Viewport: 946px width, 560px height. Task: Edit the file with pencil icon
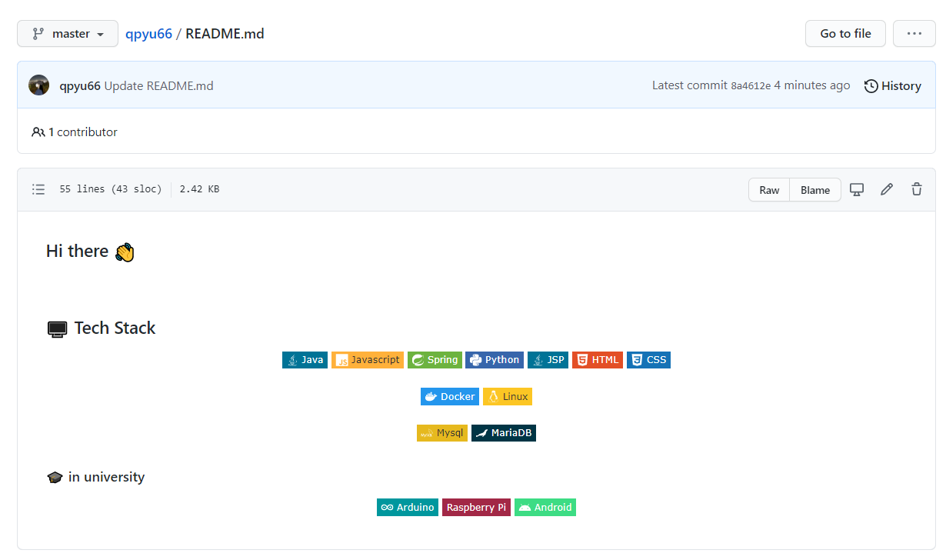(x=887, y=189)
